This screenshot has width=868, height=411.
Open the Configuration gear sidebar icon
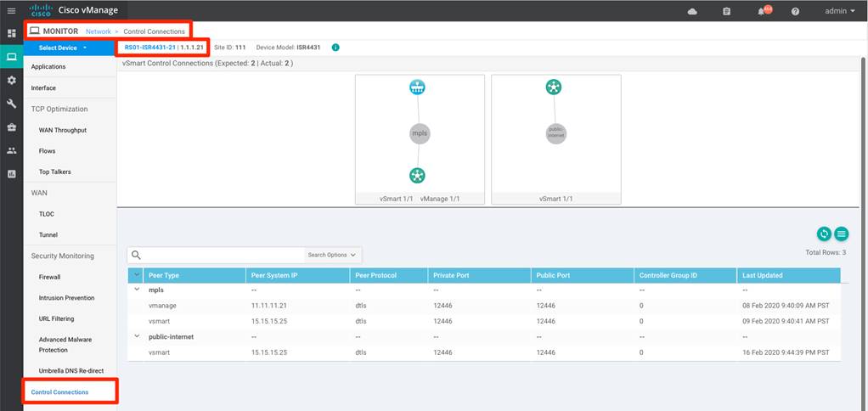pos(11,80)
